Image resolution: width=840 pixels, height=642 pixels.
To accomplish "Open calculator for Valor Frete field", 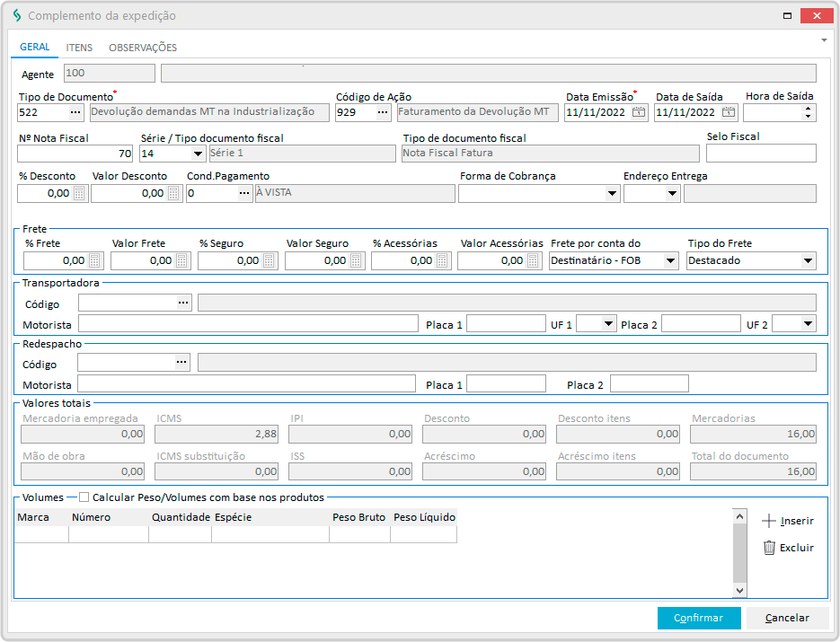I will (x=182, y=260).
